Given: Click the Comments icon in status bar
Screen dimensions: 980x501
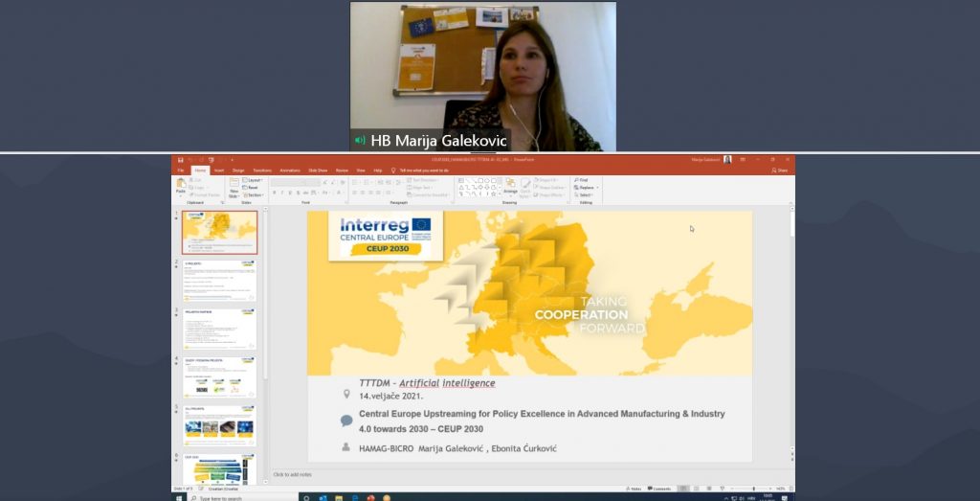Looking at the screenshot, I should coord(658,489).
